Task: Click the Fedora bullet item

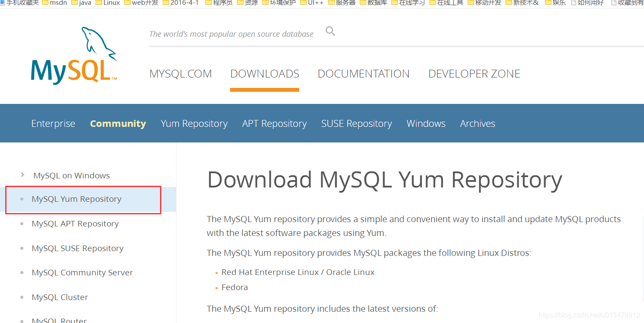Action: coord(234,287)
